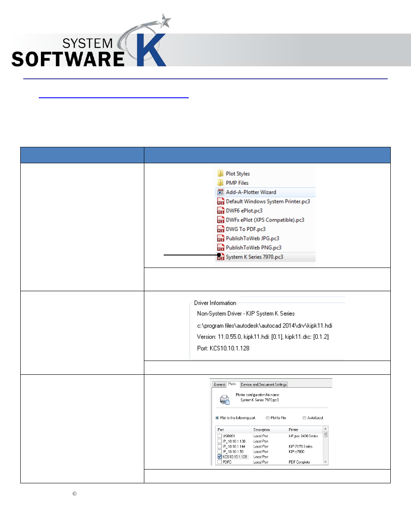Click 'PublishToWeb JPG.pc3' file name
The width and height of the screenshot is (411, 532).
click(x=252, y=238)
